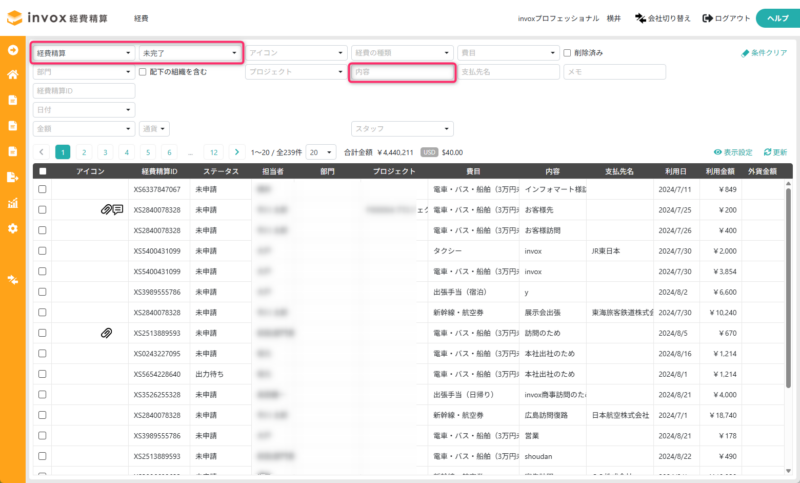
Task: Open the bar chart icon in the sidebar
Action: coord(13,203)
